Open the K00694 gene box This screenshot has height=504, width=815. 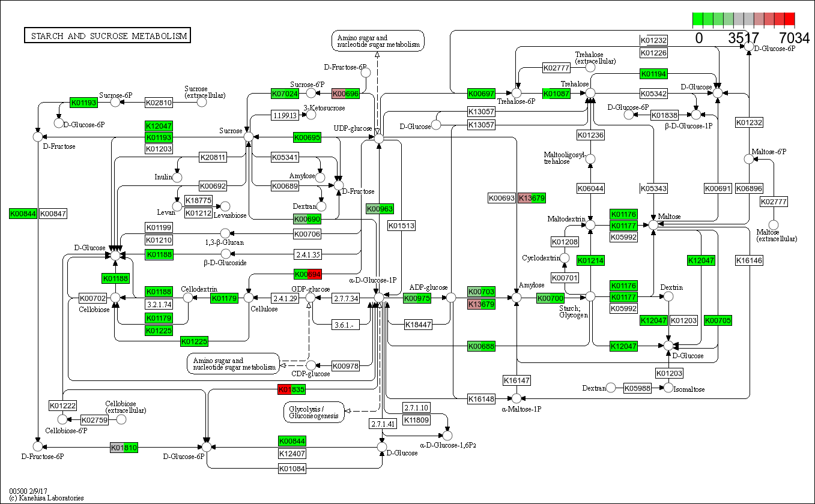308,274
